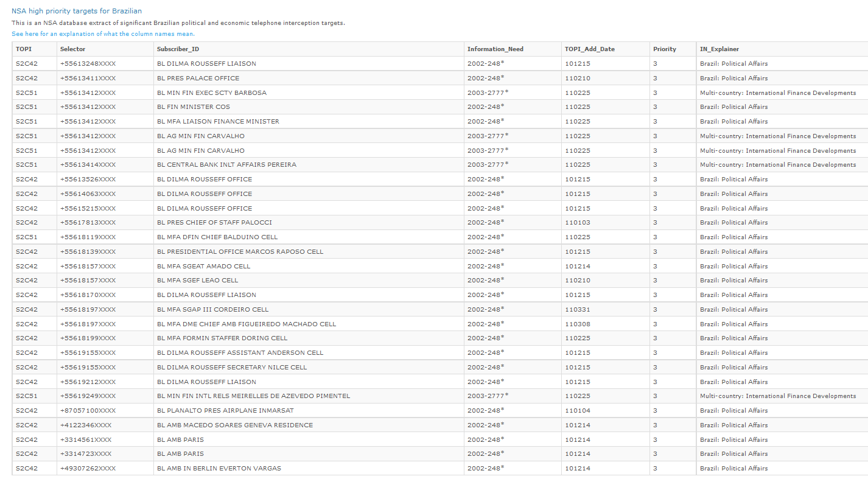
Task: Click the Priority column header
Action: pyautogui.click(x=673, y=49)
